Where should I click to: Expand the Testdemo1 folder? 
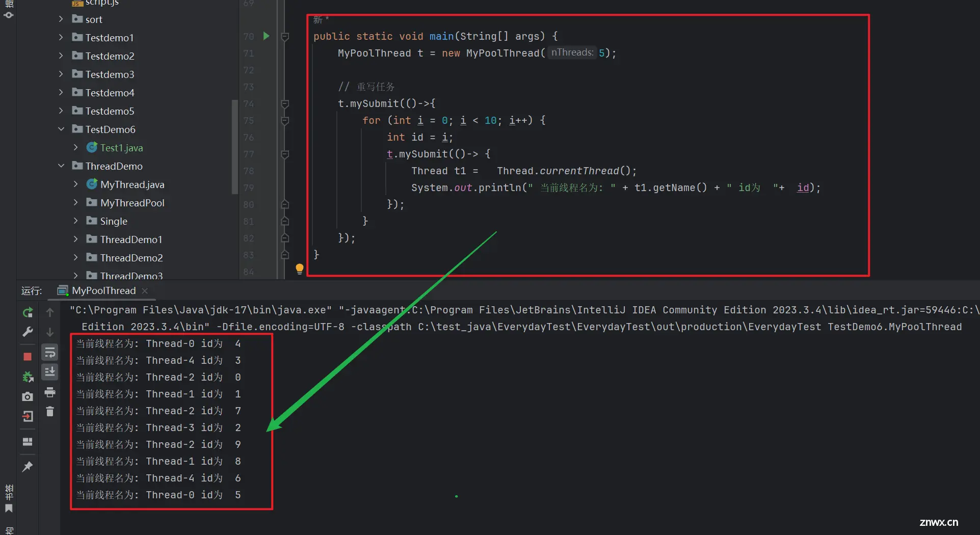point(61,37)
